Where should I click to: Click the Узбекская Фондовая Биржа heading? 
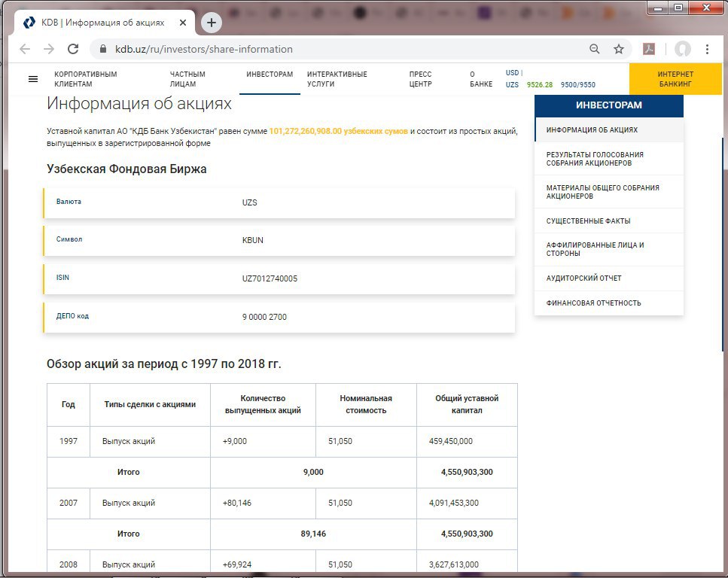[x=126, y=169]
